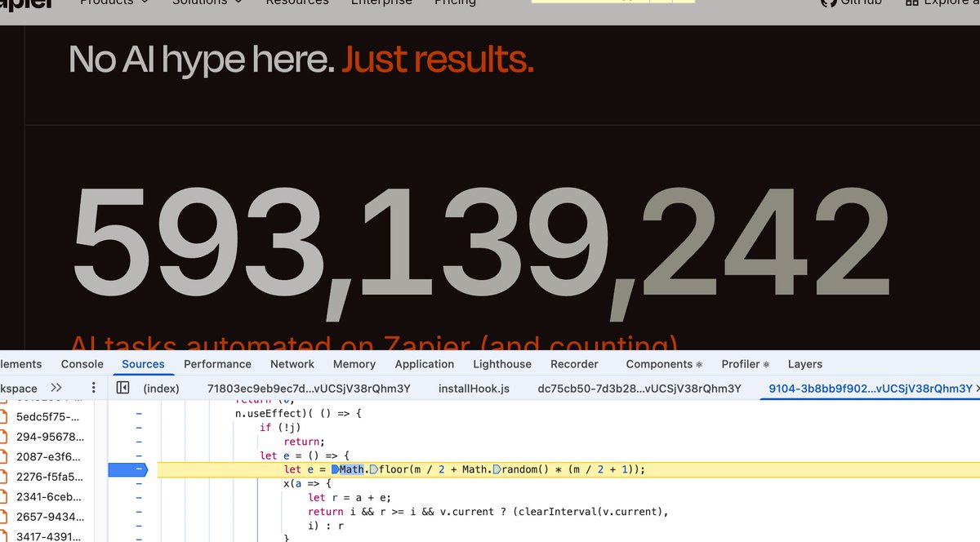This screenshot has width=980, height=542.
Task: Click the highlighted 'Math' token in the paused line
Action: coord(353,469)
